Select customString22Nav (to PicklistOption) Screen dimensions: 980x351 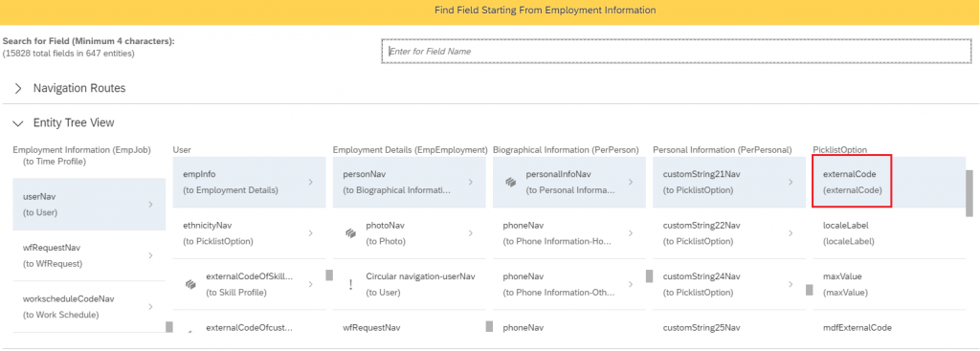728,233
